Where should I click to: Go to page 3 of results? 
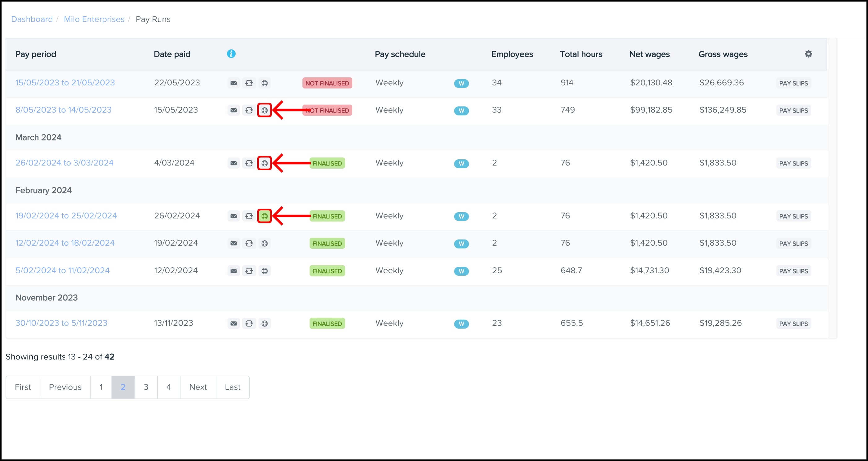(146, 387)
